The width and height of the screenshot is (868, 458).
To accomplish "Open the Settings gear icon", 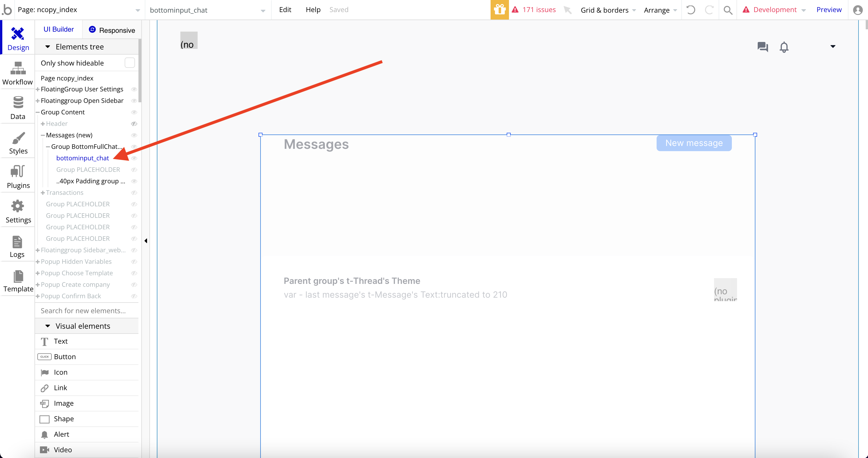I will point(18,206).
